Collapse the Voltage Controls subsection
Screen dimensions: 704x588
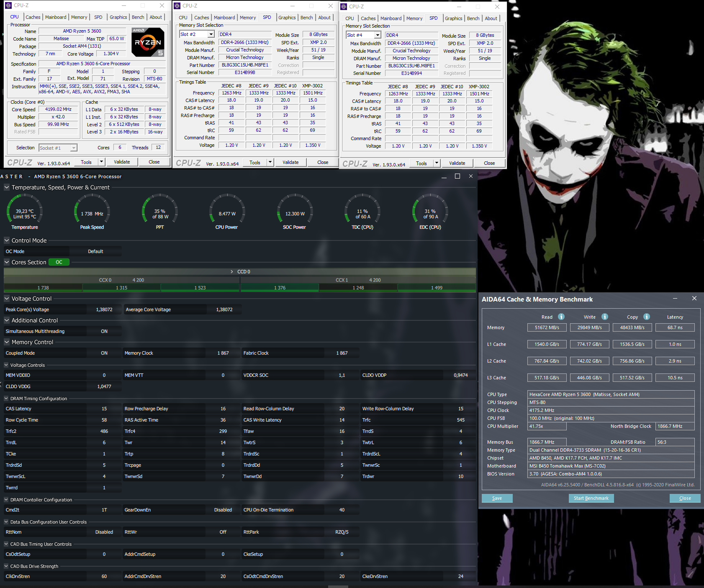(x=6, y=365)
